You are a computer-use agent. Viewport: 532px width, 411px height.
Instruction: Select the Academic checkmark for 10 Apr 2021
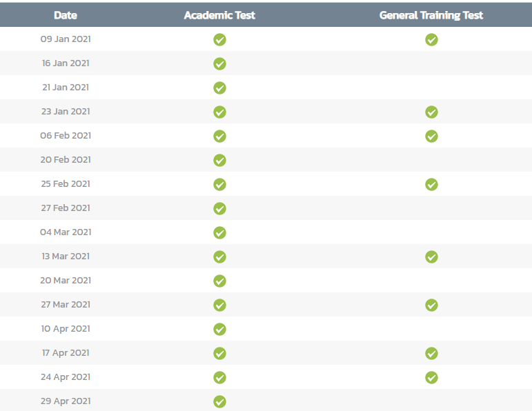pyautogui.click(x=219, y=329)
